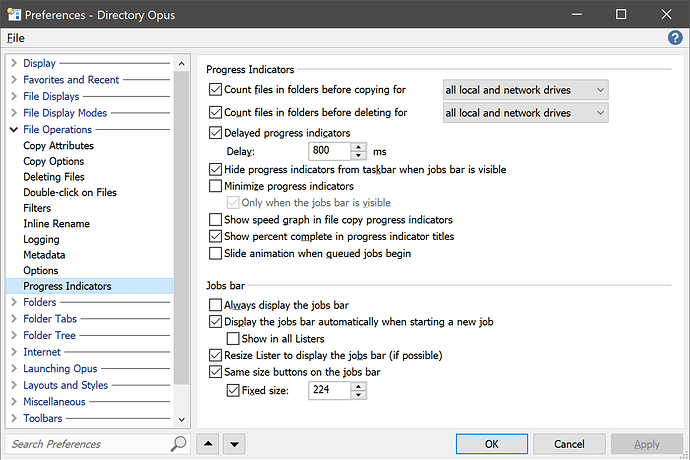Image resolution: width=690 pixels, height=460 pixels.
Task: Click the category list scrollbar thumb
Action: 182,228
